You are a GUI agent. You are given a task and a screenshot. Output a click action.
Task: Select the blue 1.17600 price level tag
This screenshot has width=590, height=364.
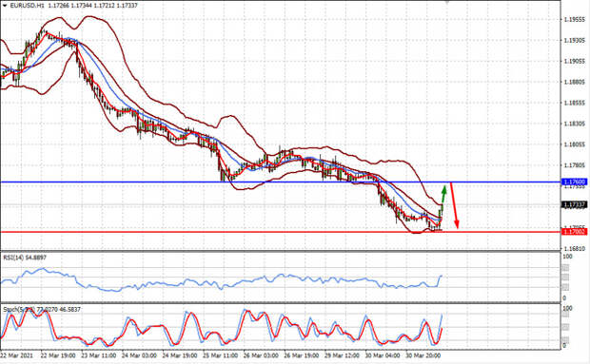pyautogui.click(x=574, y=182)
